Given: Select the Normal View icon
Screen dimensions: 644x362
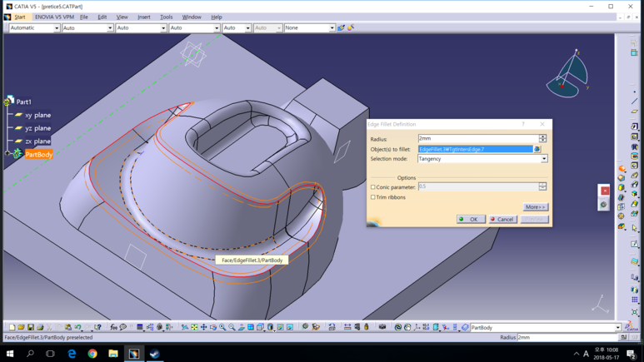Looking at the screenshot, I should 242,327.
